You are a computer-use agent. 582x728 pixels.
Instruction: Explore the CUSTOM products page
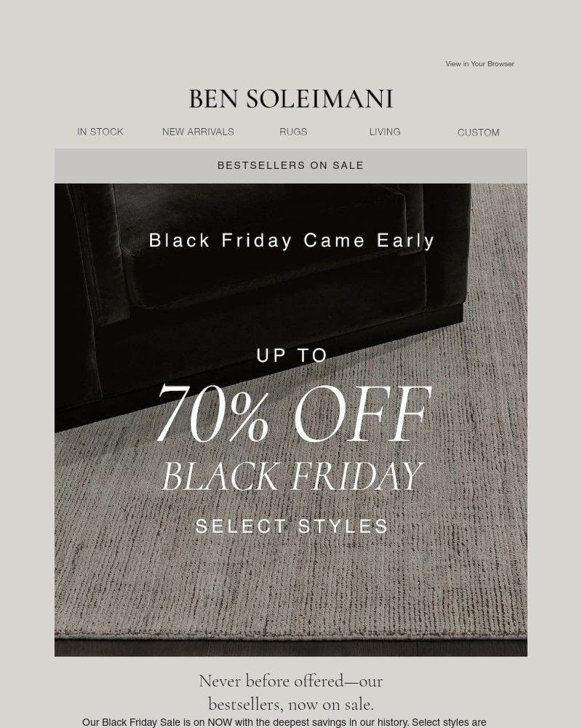pyautogui.click(x=478, y=132)
